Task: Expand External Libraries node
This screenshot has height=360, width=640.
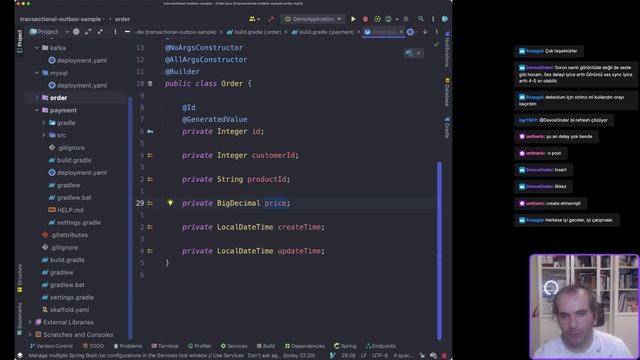Action: click(30, 322)
